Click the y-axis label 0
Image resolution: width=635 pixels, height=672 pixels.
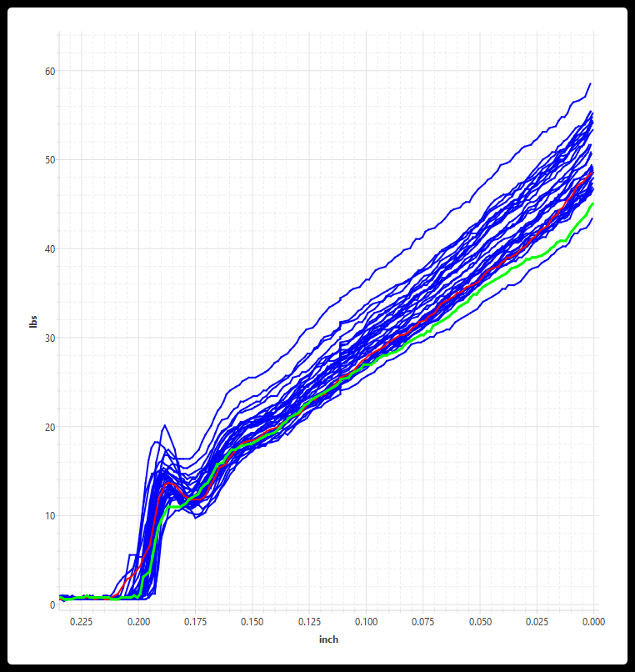tap(52, 605)
